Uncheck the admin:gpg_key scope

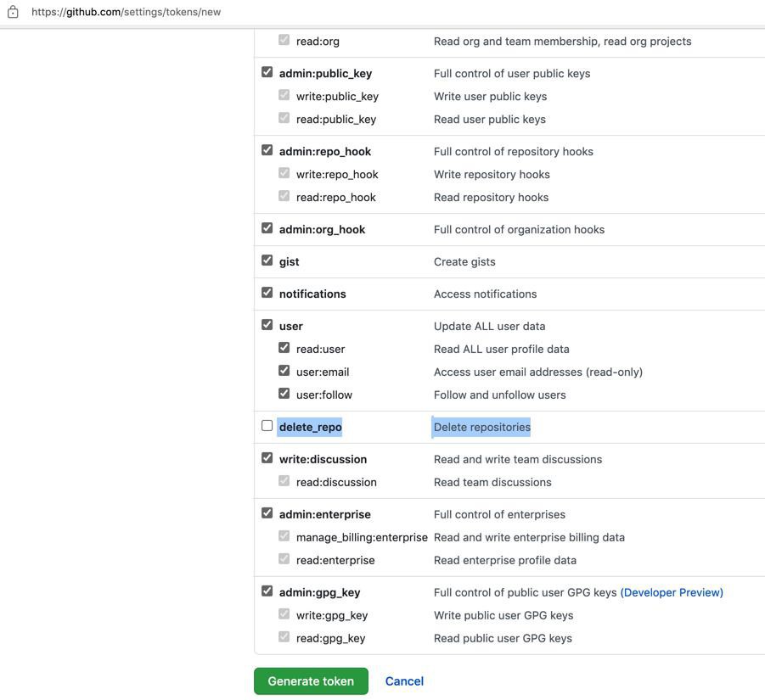267,591
